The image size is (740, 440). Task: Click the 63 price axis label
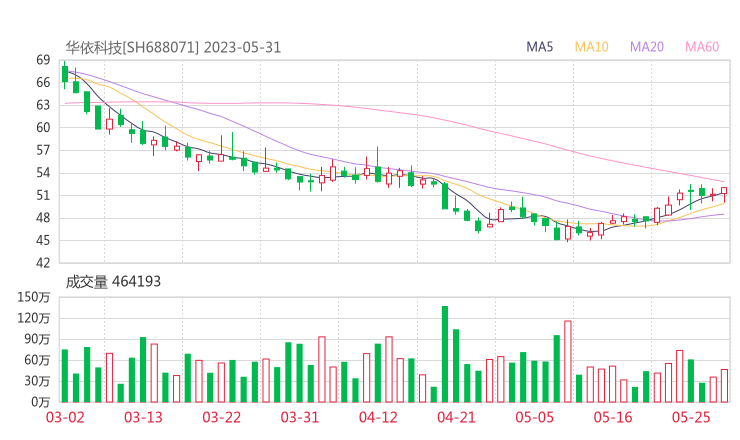43,105
